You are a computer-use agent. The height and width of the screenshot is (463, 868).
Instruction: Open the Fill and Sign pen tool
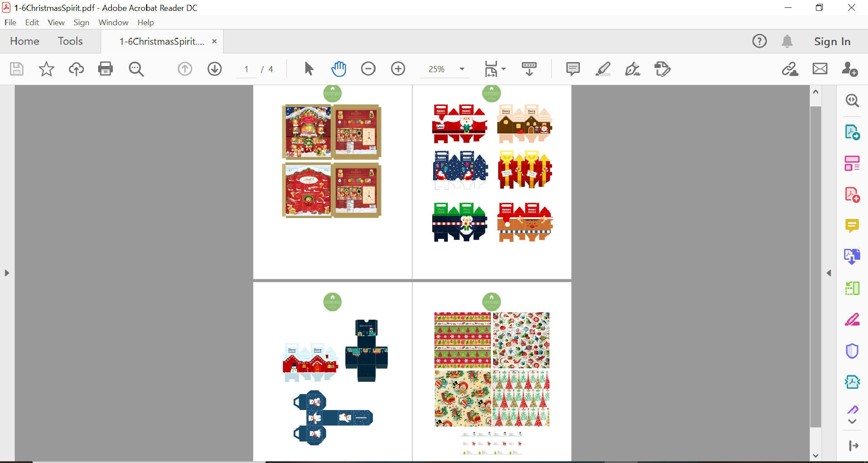tap(632, 69)
